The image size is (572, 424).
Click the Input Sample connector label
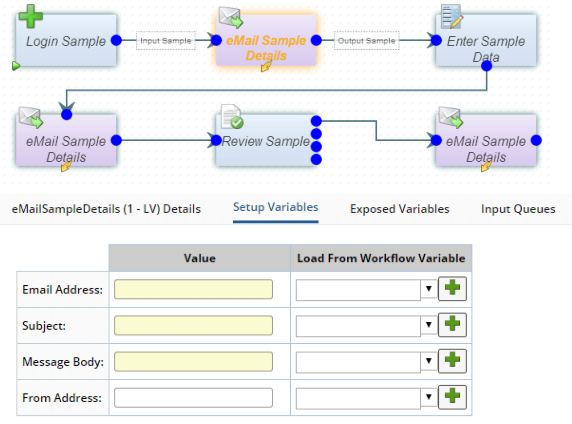[x=166, y=41]
